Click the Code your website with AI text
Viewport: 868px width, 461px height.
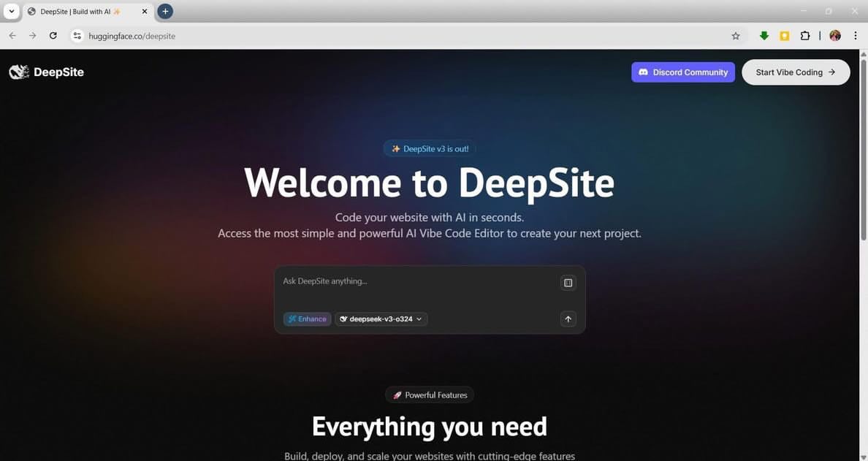tap(430, 218)
